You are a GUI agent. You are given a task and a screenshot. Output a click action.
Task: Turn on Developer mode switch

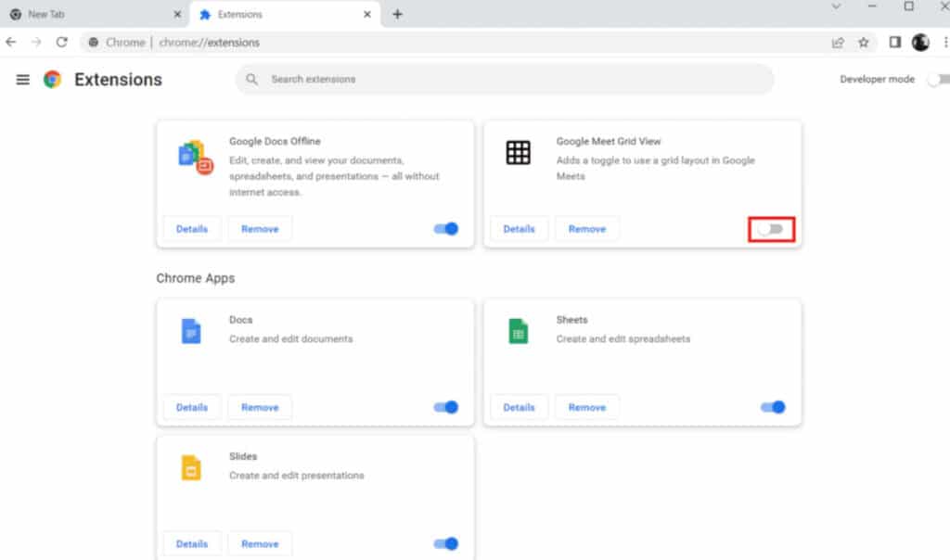937,80
